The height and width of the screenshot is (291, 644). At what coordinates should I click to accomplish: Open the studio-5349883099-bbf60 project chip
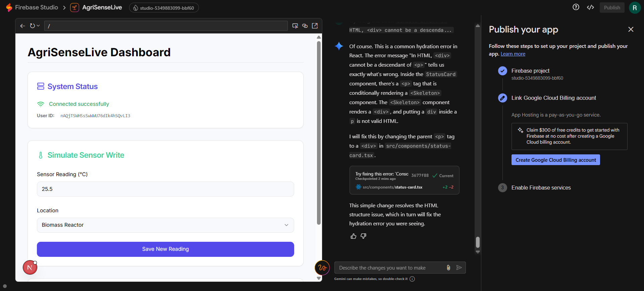[x=164, y=8]
